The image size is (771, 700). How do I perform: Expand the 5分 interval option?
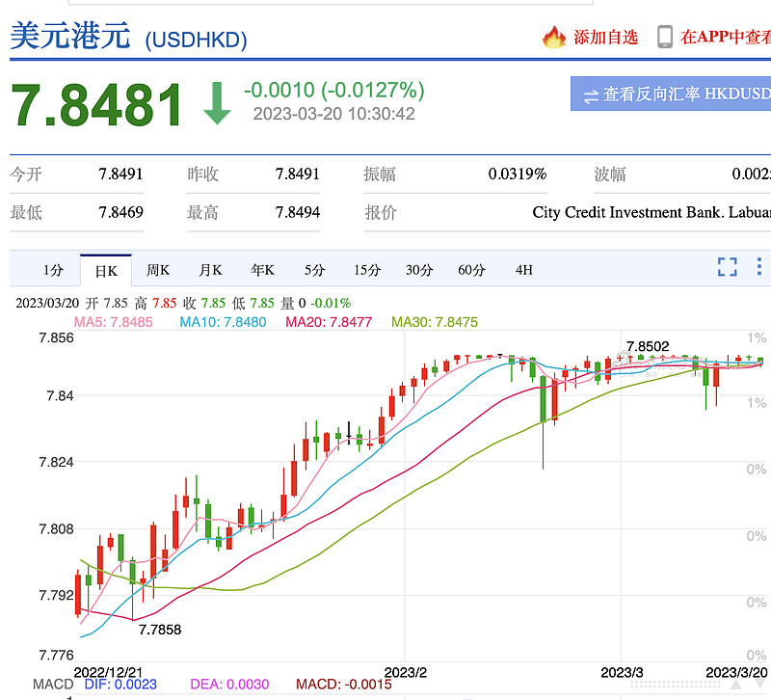point(313,271)
